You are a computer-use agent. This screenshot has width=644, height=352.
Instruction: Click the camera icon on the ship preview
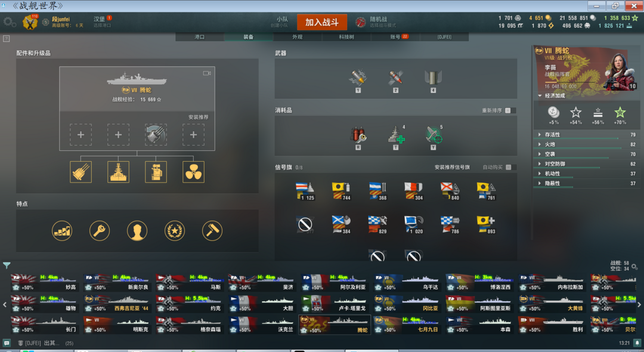pos(207,73)
